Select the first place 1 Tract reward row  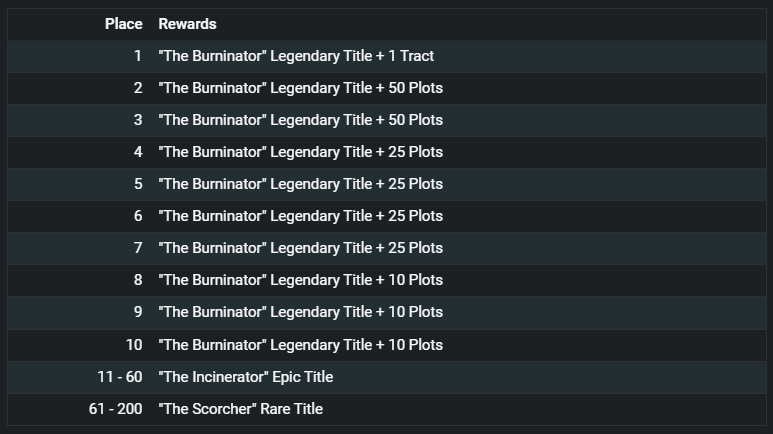pyautogui.click(x=386, y=56)
